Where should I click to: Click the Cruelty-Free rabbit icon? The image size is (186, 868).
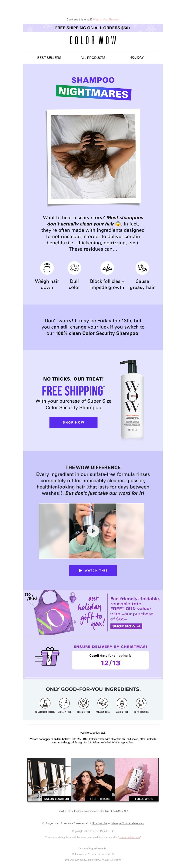point(64,703)
